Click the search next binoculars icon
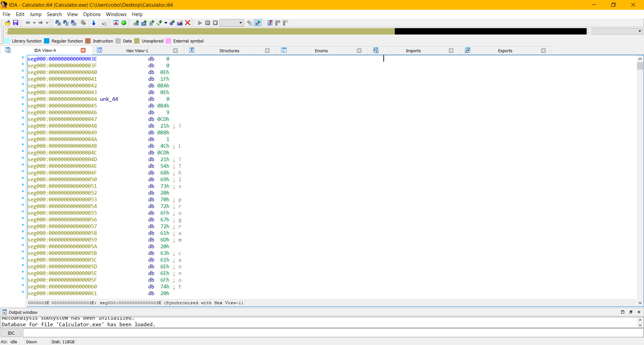 click(x=83, y=23)
